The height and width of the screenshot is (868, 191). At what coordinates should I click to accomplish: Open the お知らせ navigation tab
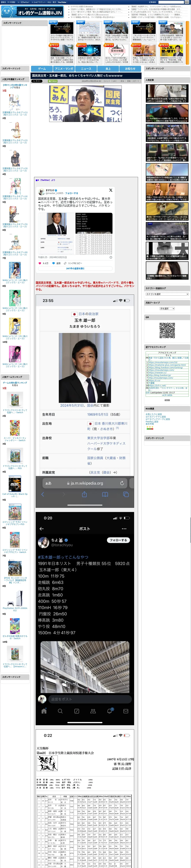point(130,68)
